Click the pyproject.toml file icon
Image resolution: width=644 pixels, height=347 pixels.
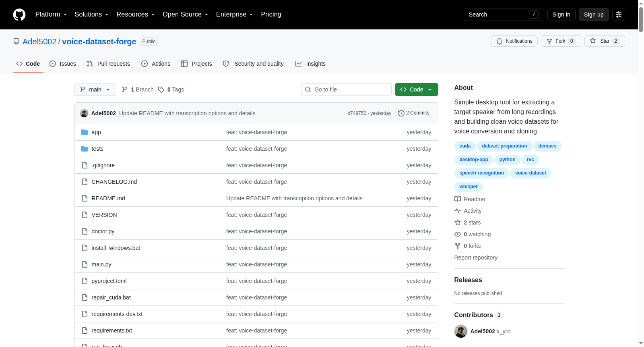click(85, 281)
